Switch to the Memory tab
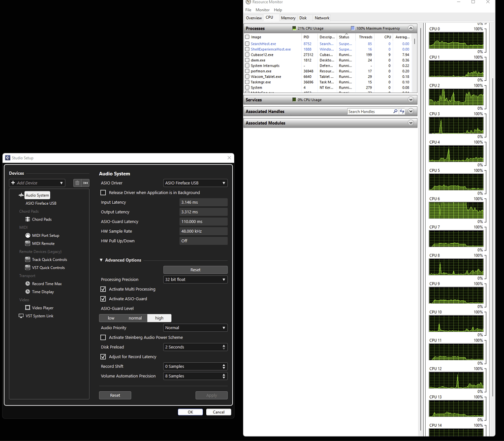The height and width of the screenshot is (441, 504). point(288,18)
